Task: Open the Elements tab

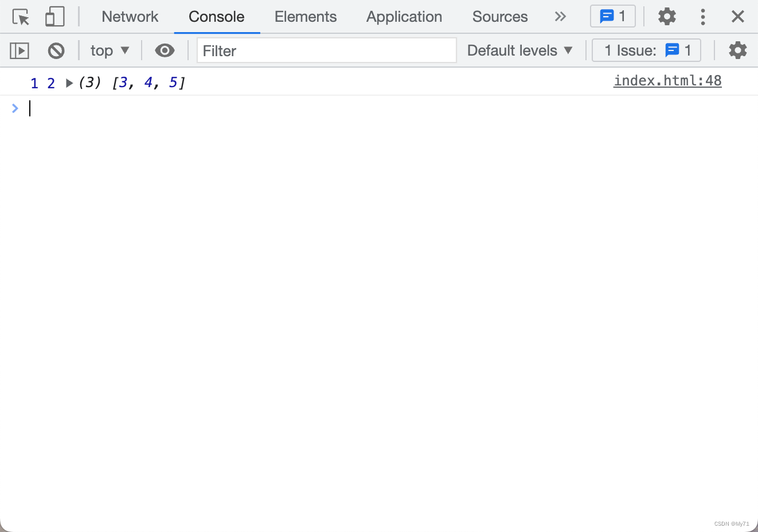Action: tap(305, 17)
